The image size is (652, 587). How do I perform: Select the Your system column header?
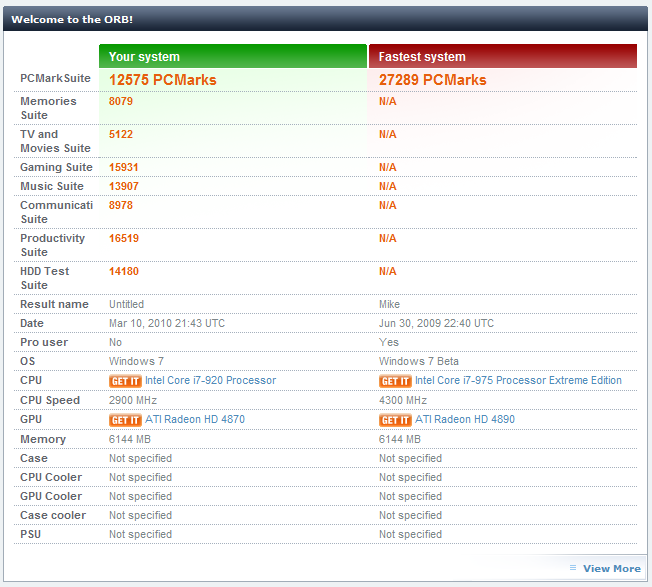click(233, 56)
